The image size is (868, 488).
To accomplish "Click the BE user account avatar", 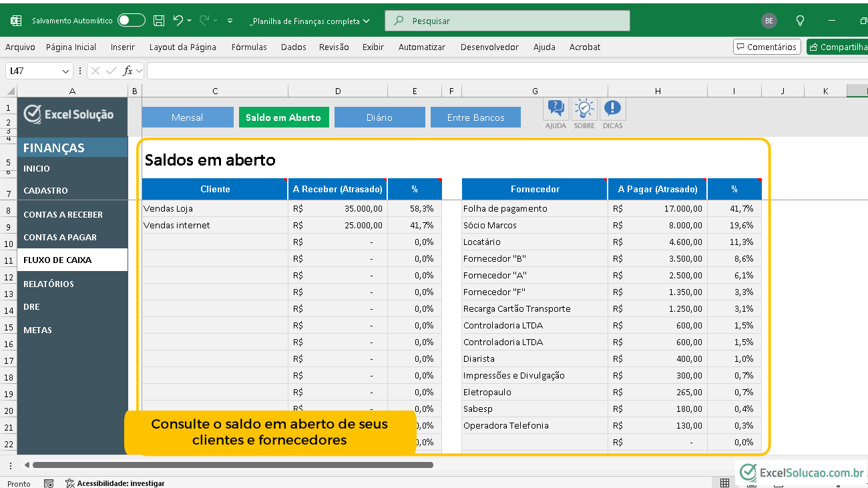I will (769, 21).
